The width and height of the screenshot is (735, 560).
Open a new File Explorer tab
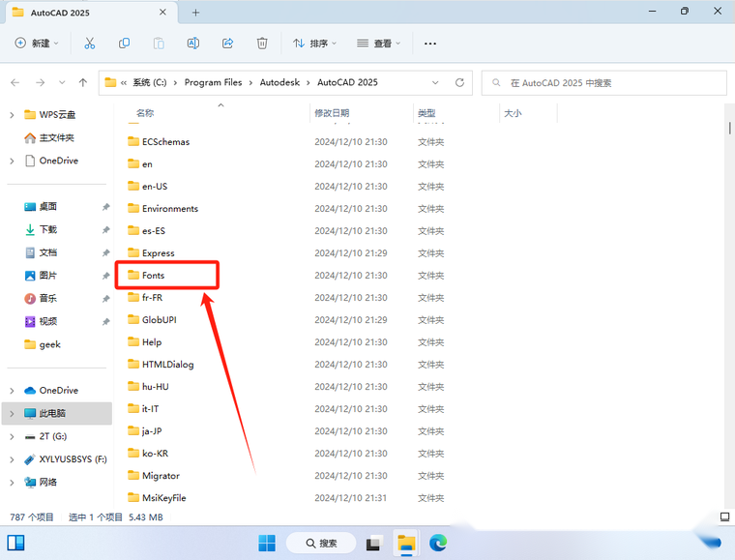point(195,13)
